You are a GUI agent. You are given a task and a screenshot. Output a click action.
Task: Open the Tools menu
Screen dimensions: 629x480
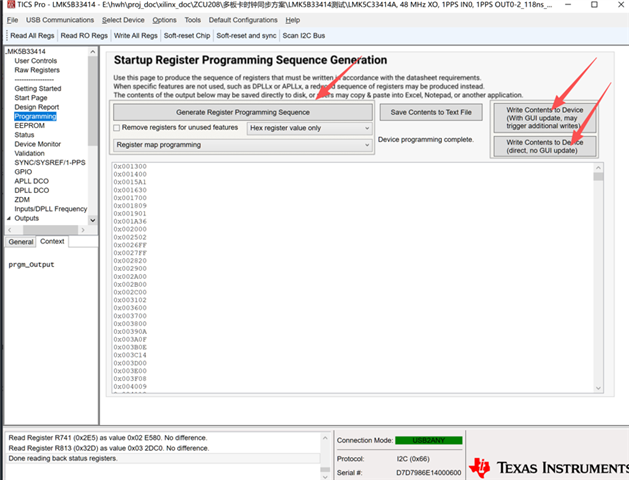[193, 20]
